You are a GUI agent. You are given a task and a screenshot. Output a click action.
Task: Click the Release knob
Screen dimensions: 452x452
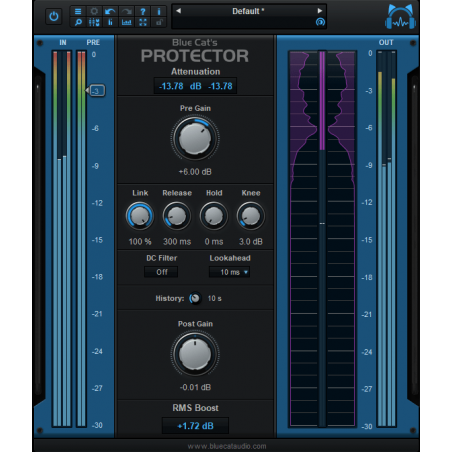coord(177,216)
